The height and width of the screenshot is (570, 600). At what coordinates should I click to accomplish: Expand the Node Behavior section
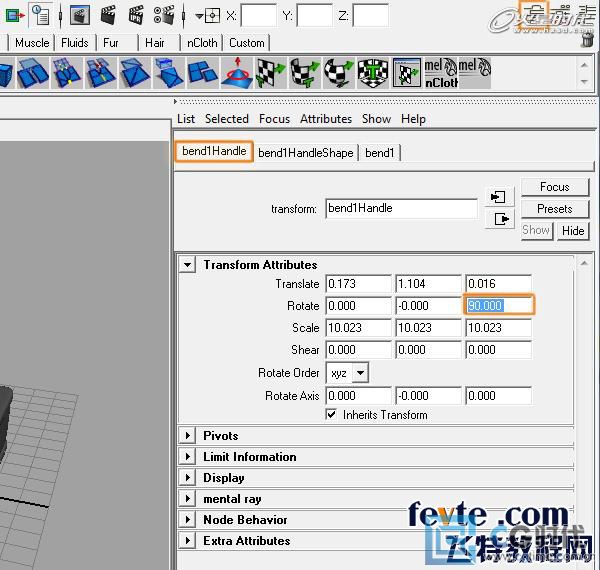[188, 520]
